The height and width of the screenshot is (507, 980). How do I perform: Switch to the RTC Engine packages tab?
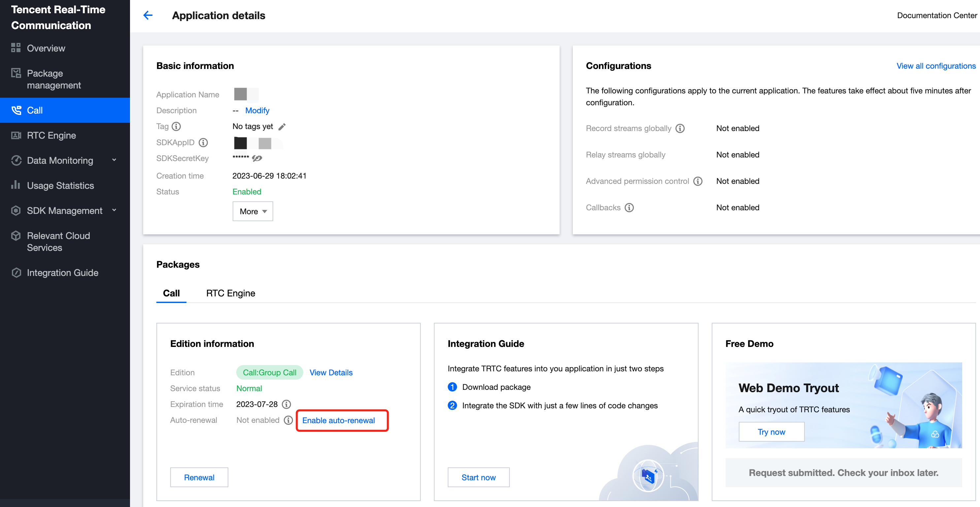click(231, 293)
